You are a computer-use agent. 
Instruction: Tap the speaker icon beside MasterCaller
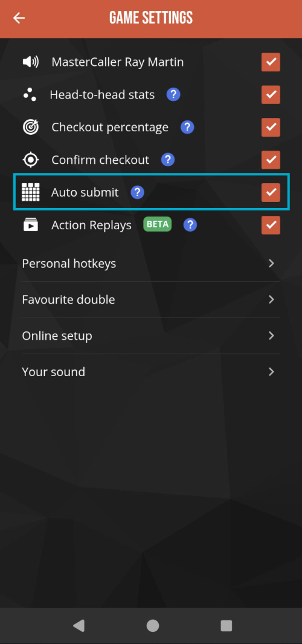click(x=30, y=62)
